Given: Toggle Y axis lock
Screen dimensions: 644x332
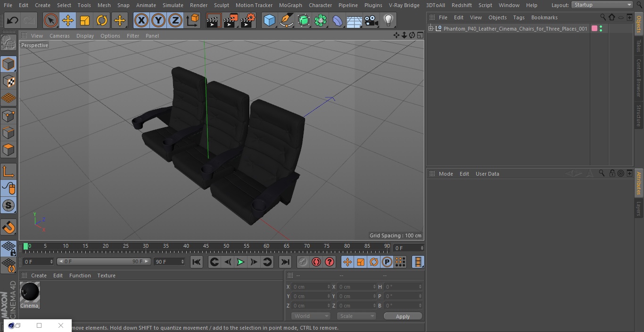Looking at the screenshot, I should (x=158, y=20).
